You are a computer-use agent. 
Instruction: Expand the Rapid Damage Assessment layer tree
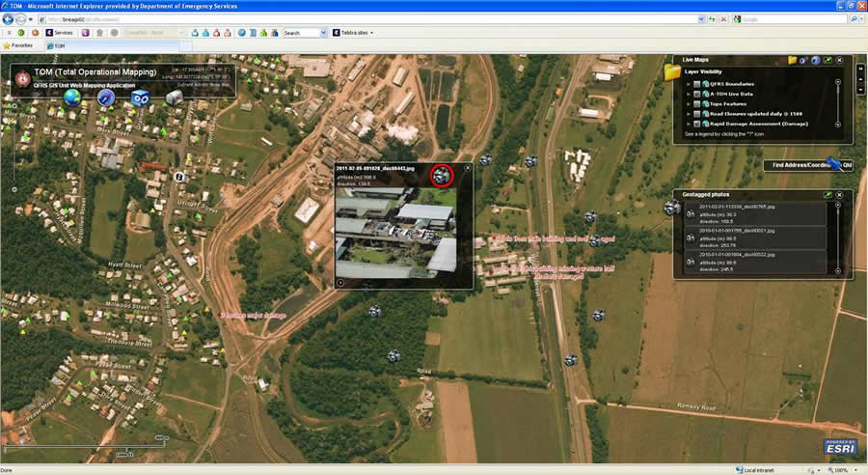point(689,125)
